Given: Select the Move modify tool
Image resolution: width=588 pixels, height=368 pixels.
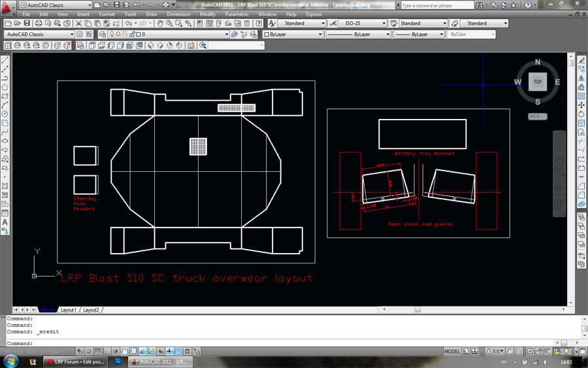Looking at the screenshot, I should pyautogui.click(x=581, y=105).
